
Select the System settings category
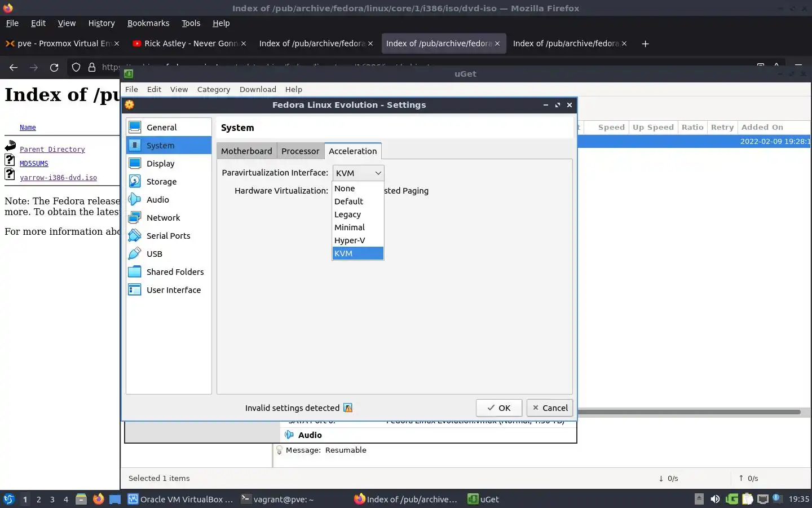coord(169,146)
